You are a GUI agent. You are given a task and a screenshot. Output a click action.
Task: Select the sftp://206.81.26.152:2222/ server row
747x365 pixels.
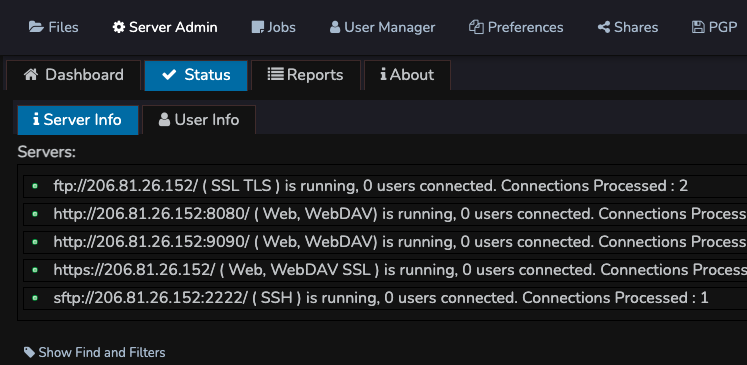[385, 298]
